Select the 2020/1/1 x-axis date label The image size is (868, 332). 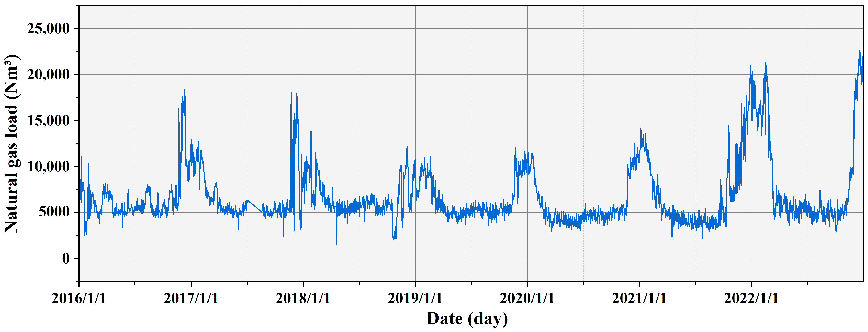tap(527, 298)
